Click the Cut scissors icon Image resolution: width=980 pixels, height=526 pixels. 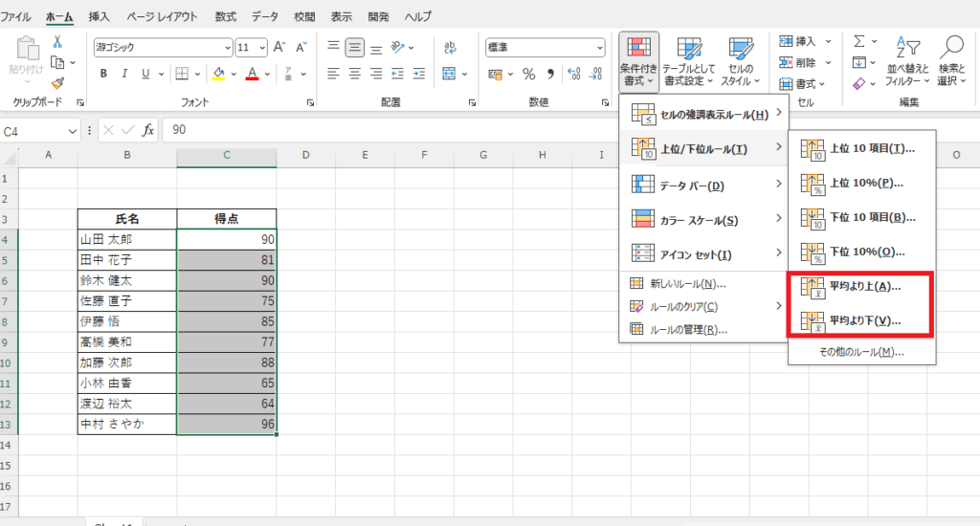57,42
